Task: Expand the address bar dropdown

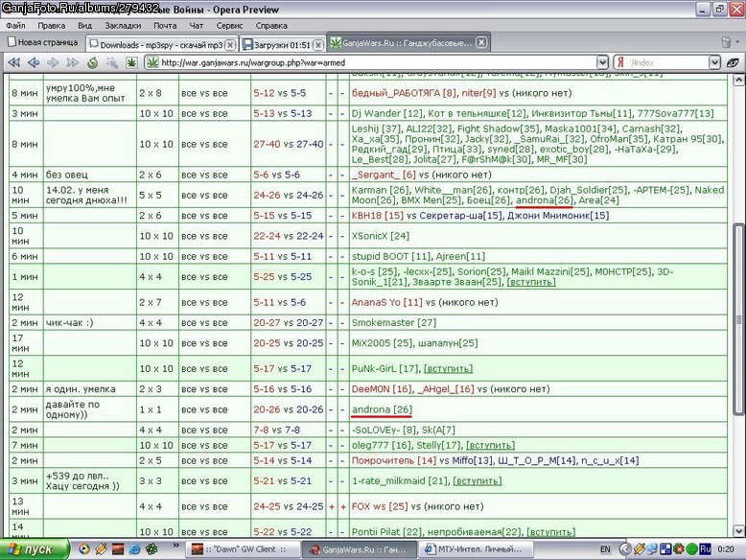Action: pyautogui.click(x=602, y=62)
